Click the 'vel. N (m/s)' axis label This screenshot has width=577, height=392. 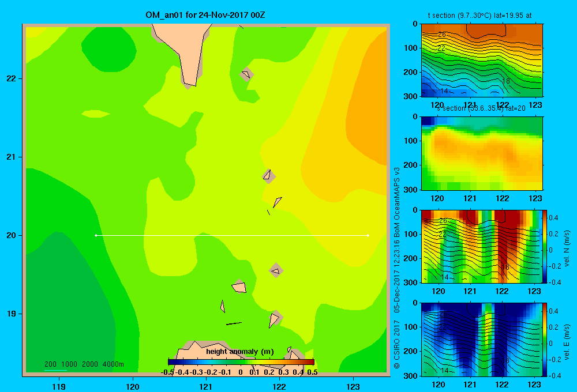tap(567, 248)
